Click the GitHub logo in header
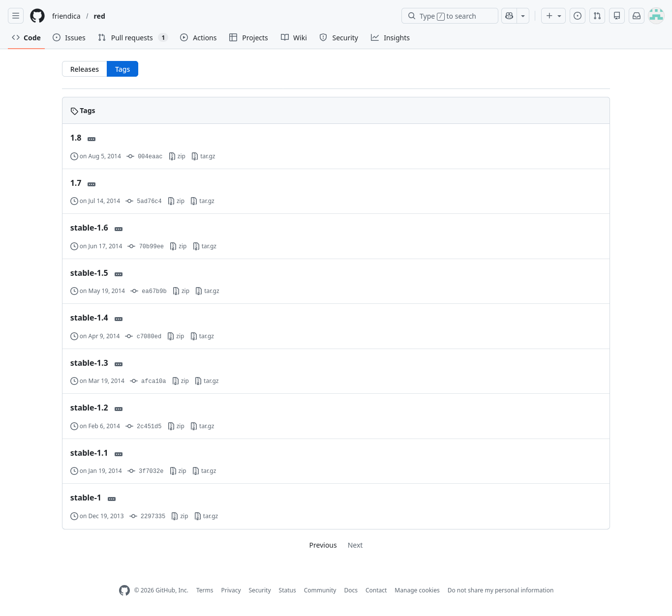 (x=37, y=16)
